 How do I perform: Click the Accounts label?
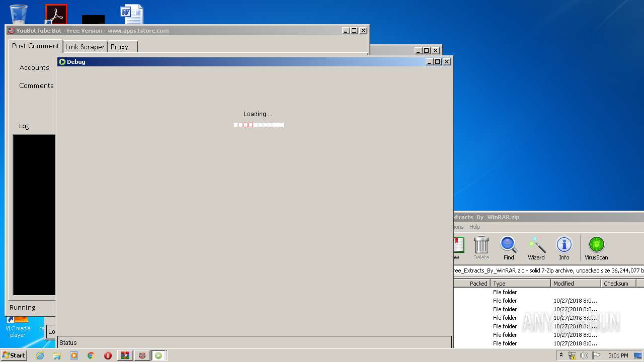click(34, 67)
